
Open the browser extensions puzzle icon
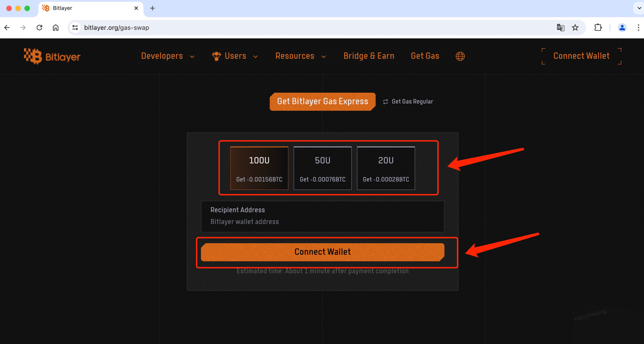tap(598, 27)
